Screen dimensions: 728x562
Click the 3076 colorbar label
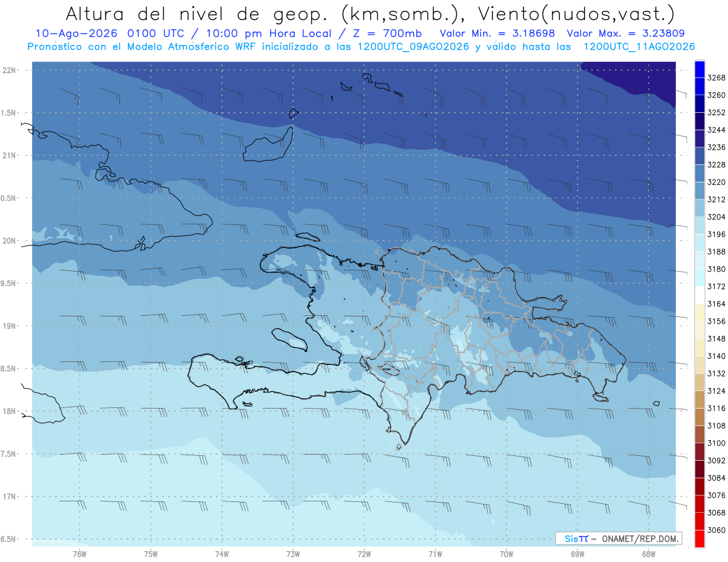[716, 495]
